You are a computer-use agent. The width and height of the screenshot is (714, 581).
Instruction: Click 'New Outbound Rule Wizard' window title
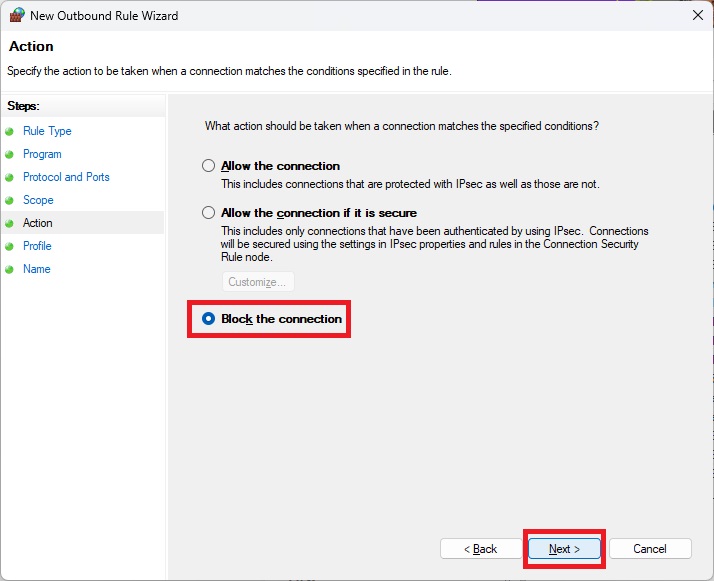[104, 15]
